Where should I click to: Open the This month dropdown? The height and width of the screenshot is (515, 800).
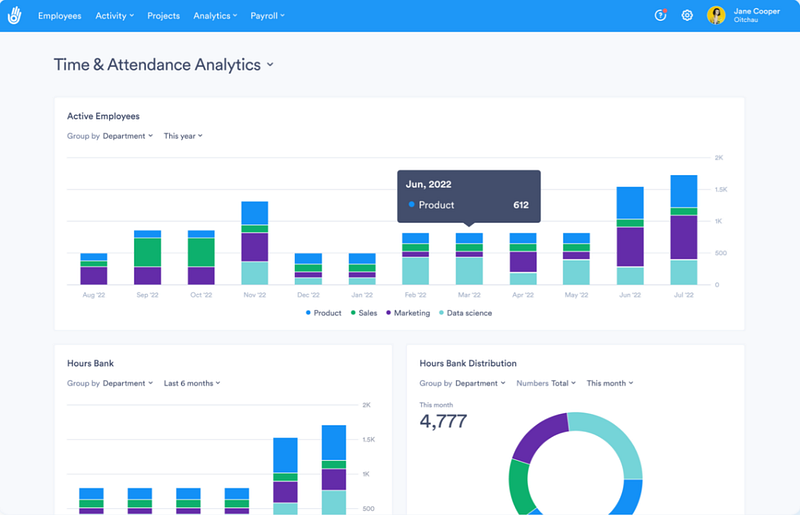coord(610,383)
